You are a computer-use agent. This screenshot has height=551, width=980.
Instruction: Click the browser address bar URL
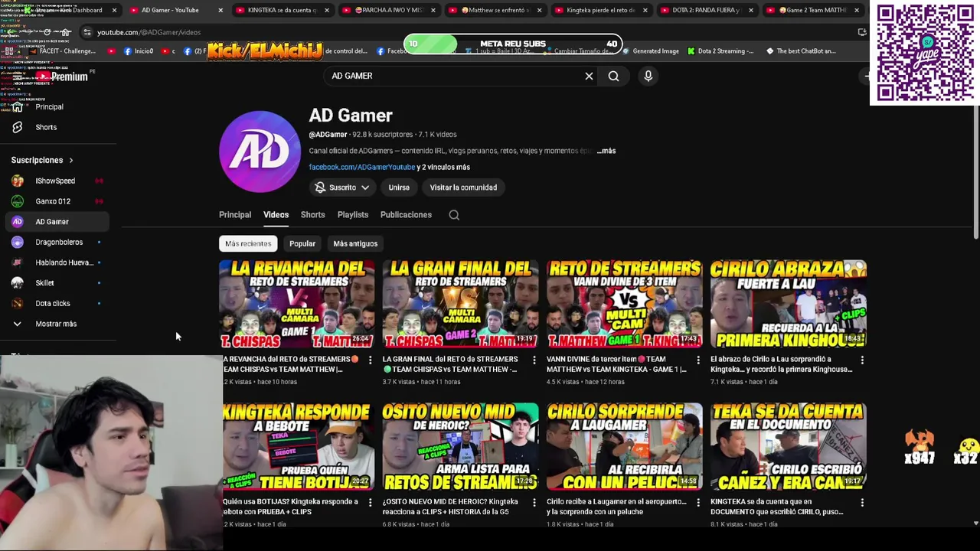[x=149, y=32]
